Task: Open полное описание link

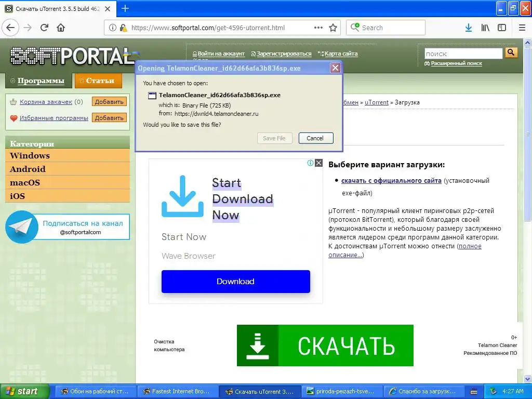Action: click(x=405, y=250)
